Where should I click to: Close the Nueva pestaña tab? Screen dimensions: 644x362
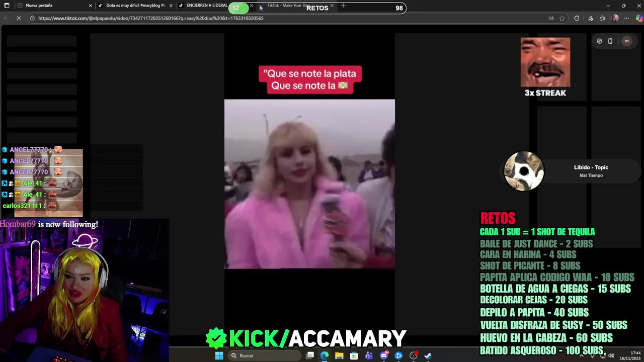pyautogui.click(x=91, y=6)
